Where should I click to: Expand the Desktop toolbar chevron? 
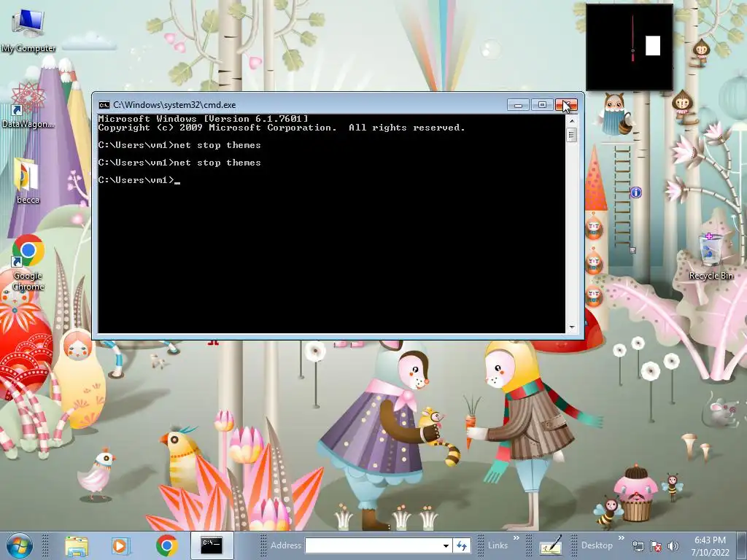pyautogui.click(x=621, y=538)
